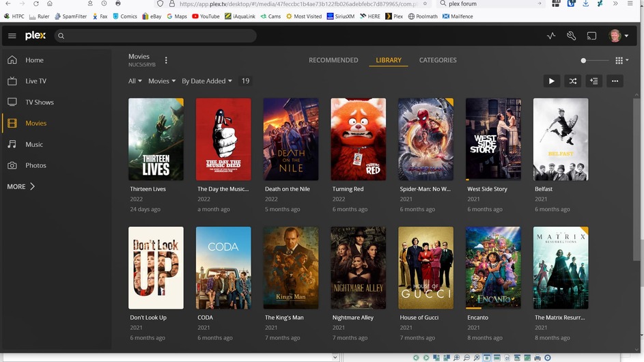This screenshot has width=644, height=362.
Task: Click The King's Man title link
Action: (x=284, y=318)
